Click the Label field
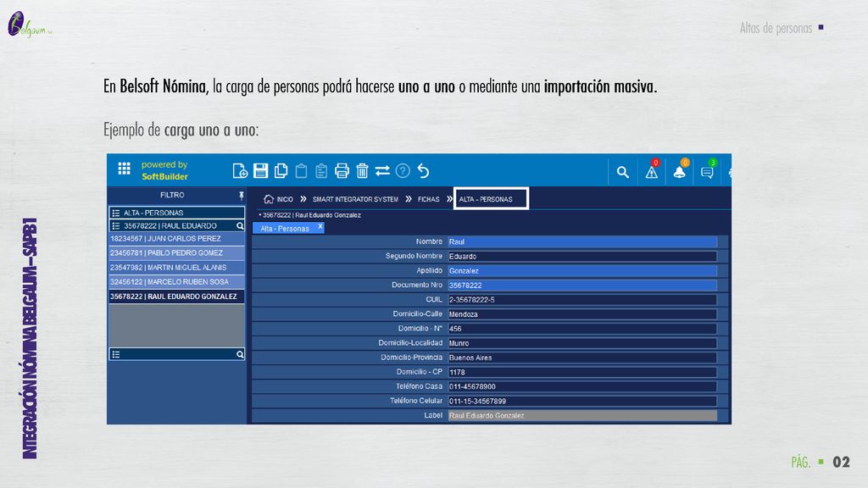868x488 pixels. click(x=582, y=415)
